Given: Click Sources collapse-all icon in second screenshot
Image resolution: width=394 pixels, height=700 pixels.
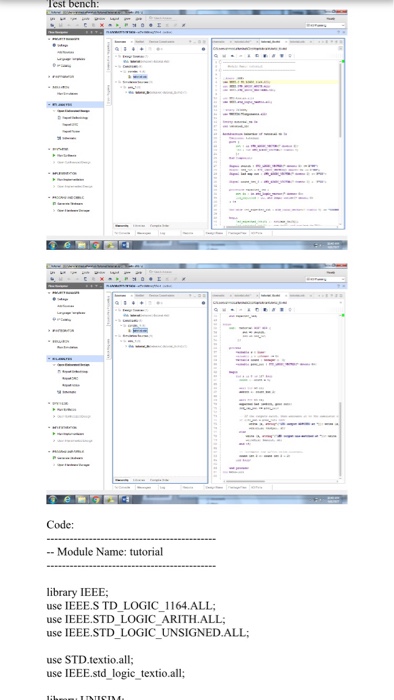Looking at the screenshot, I should tap(125, 303).
